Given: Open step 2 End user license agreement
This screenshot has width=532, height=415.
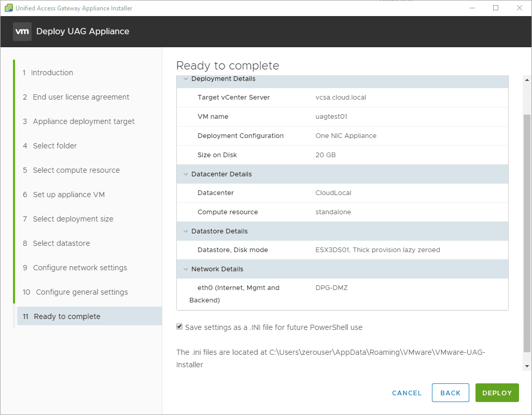Looking at the screenshot, I should point(81,97).
